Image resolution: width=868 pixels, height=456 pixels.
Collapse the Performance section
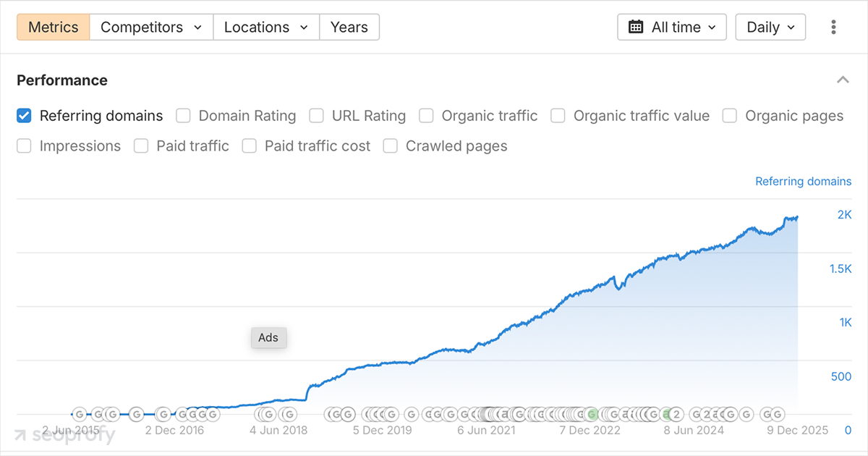tap(843, 80)
